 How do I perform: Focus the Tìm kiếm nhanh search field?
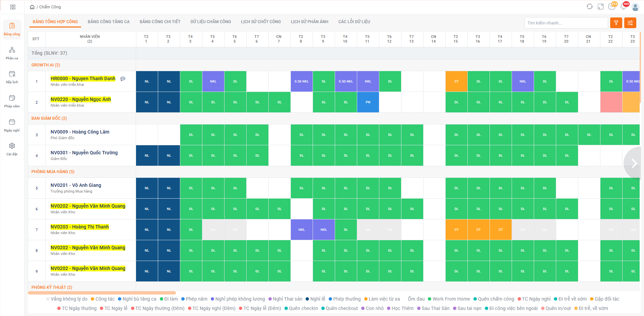point(566,23)
